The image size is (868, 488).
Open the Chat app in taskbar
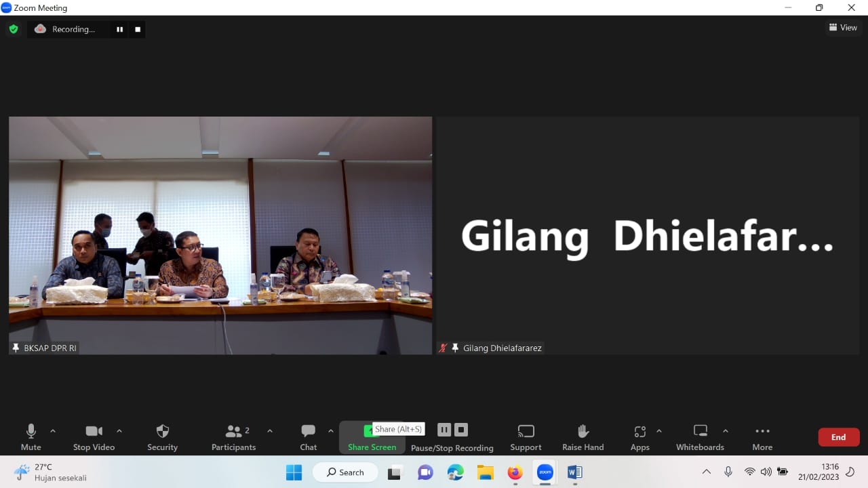[x=425, y=472]
